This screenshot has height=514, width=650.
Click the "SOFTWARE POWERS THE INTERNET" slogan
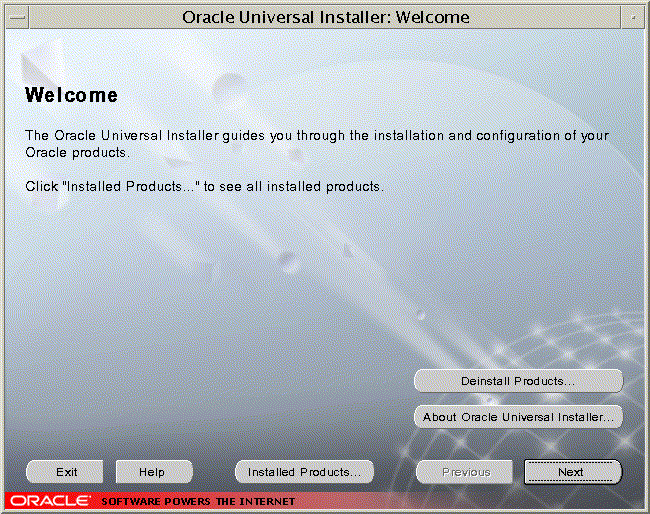click(x=198, y=502)
